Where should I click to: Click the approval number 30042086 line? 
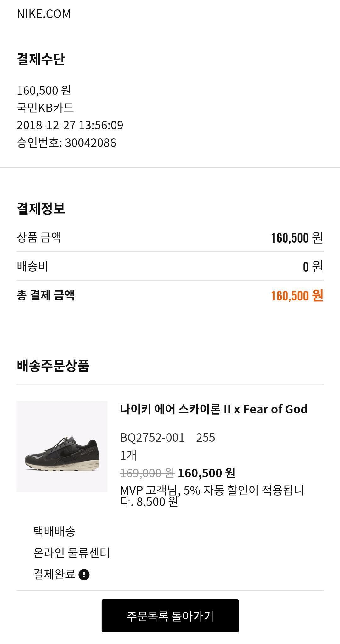pos(66,143)
